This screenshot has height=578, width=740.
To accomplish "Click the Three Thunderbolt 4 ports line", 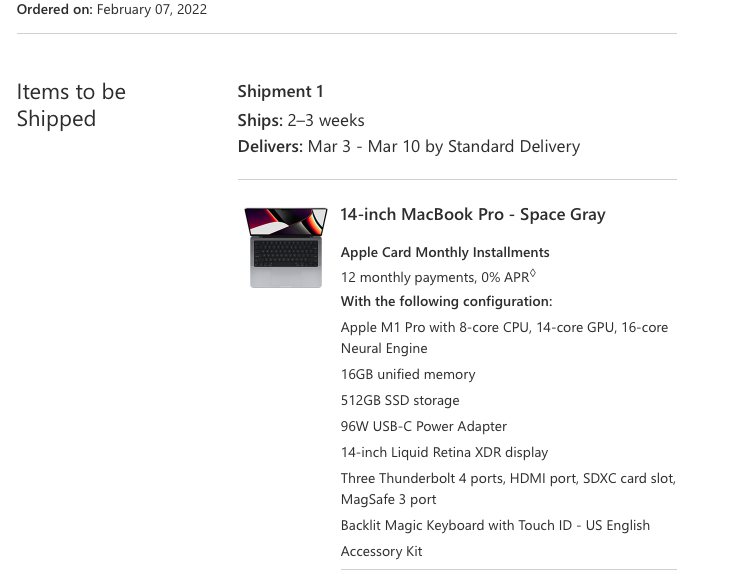I will [508, 489].
